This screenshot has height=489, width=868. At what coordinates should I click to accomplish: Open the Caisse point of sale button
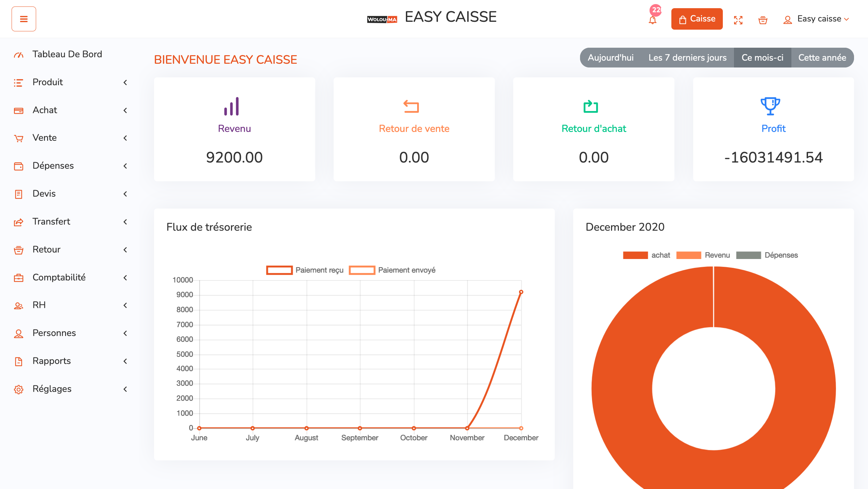tap(697, 19)
